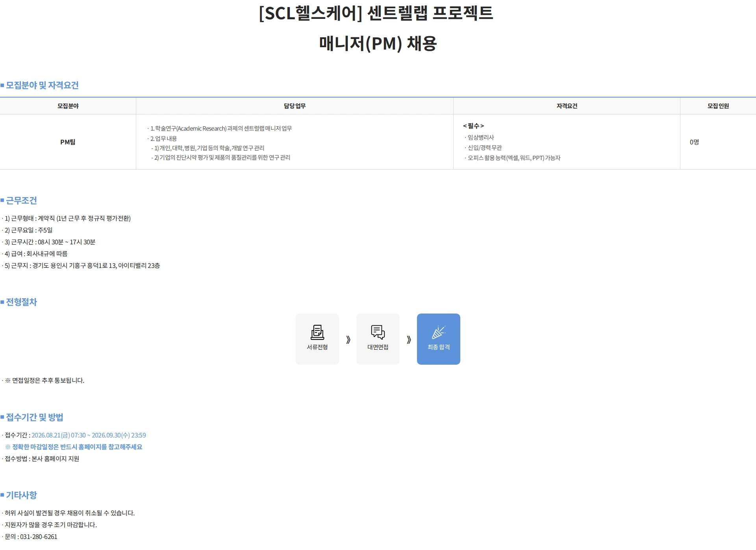Viewport: 756px width, 550px height.
Task: Click the 허위 사실 발견 시 채용 취소 line
Action: tap(68, 513)
